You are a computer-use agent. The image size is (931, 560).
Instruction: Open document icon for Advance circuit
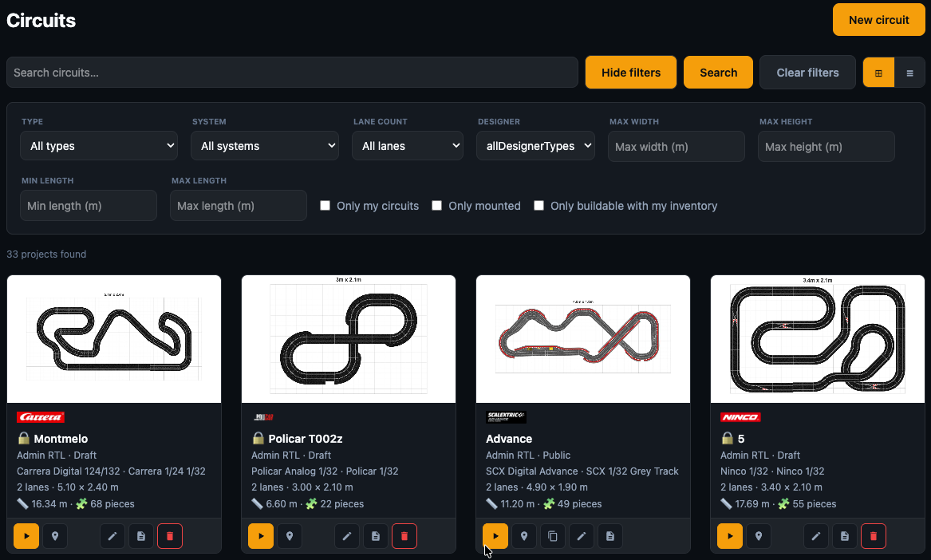point(609,536)
